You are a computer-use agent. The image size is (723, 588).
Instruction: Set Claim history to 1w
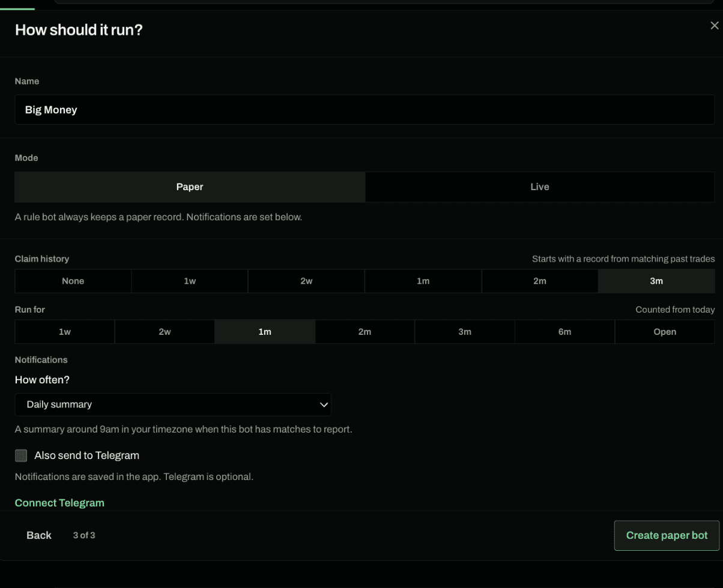190,281
